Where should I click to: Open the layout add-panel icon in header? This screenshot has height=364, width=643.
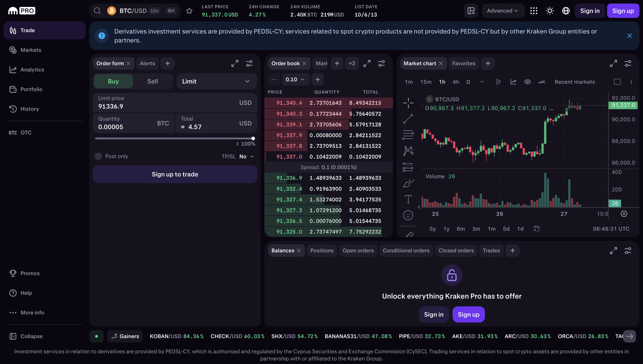(471, 11)
